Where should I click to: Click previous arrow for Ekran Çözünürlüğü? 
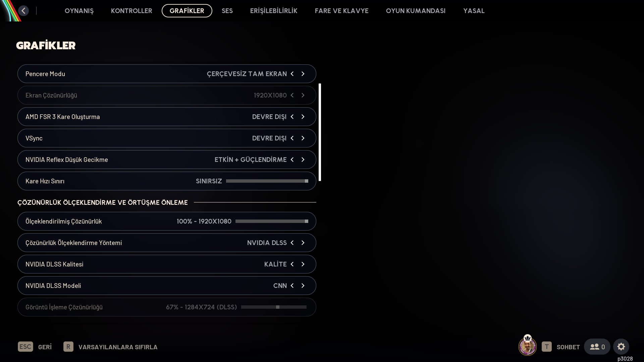(x=292, y=95)
